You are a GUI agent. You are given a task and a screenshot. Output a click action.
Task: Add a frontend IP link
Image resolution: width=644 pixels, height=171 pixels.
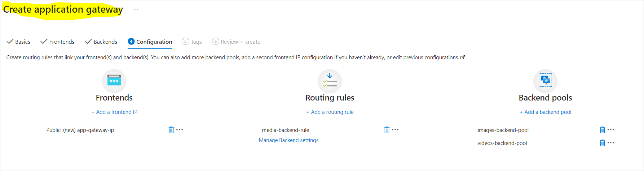tap(114, 112)
